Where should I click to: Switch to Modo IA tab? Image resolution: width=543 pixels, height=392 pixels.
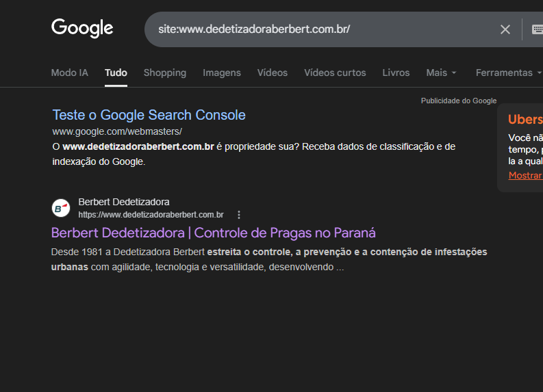(70, 73)
